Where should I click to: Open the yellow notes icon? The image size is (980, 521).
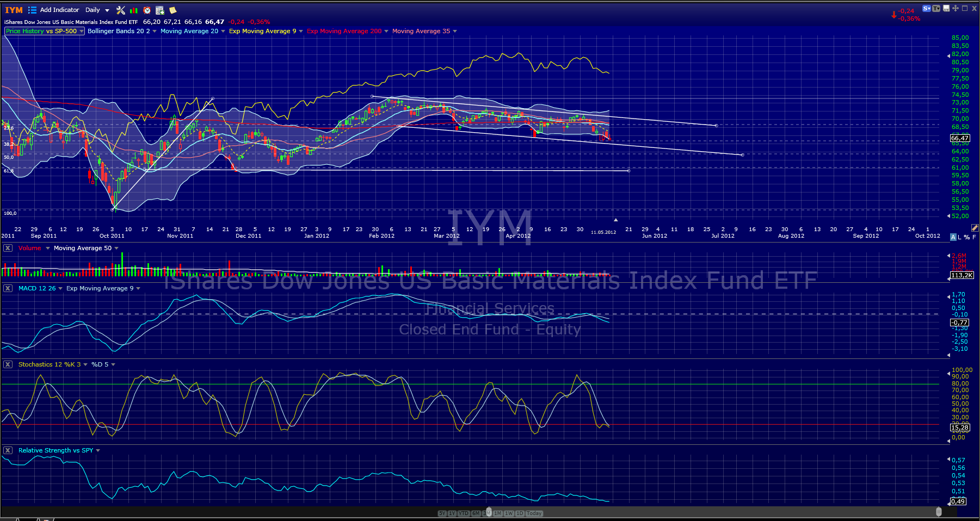pyautogui.click(x=173, y=10)
